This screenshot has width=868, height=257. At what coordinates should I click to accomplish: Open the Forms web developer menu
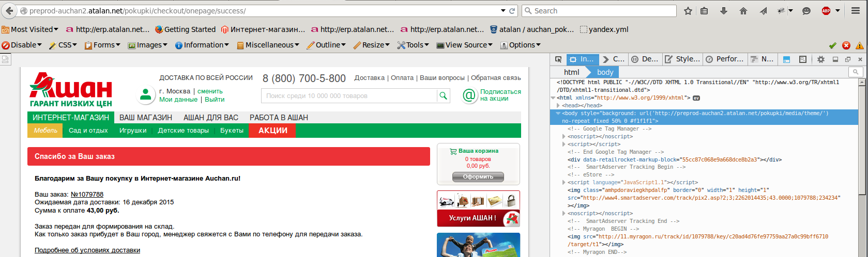102,45
